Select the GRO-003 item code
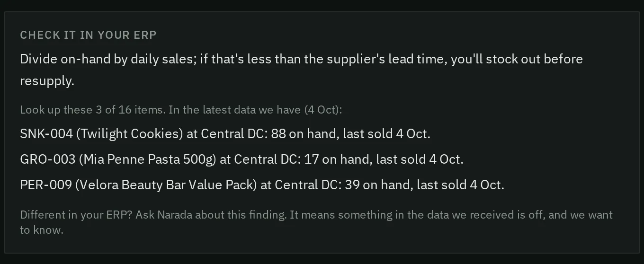This screenshot has width=644, height=264. pos(48,159)
